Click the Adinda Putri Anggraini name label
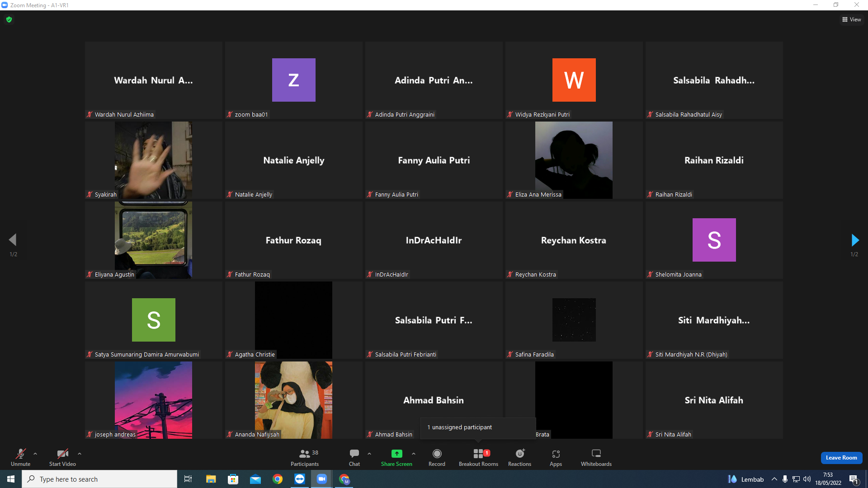This screenshot has width=868, height=488. [x=405, y=114]
